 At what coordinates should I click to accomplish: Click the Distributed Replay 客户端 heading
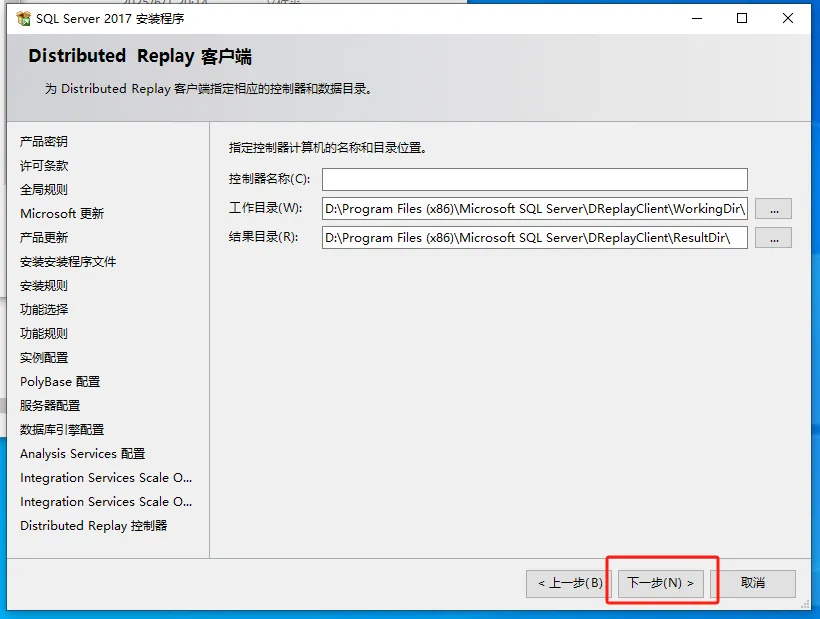(x=140, y=56)
